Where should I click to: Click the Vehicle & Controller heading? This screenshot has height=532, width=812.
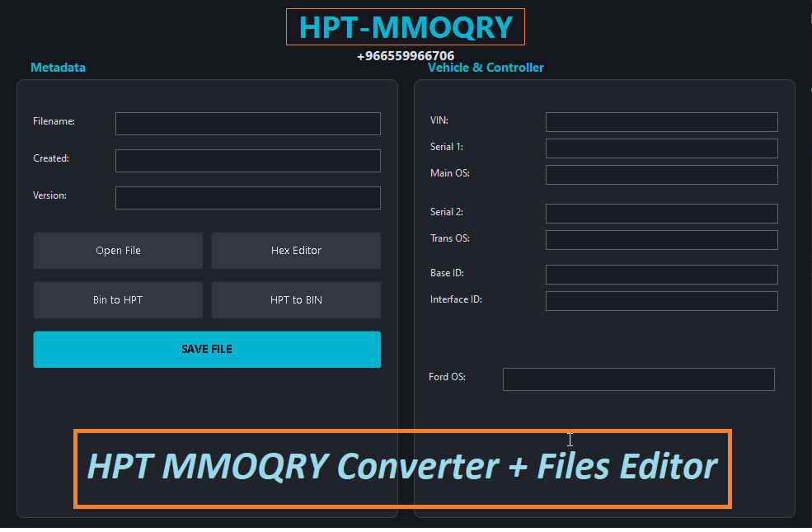pos(486,68)
